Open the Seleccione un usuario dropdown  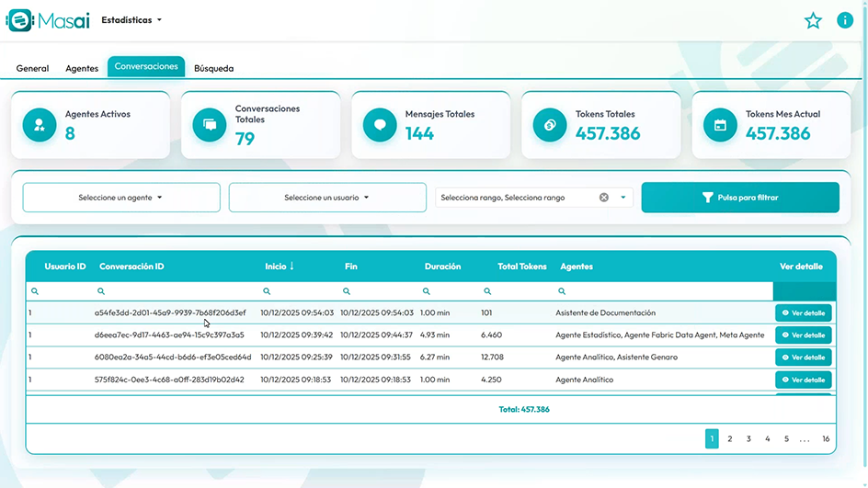(327, 198)
